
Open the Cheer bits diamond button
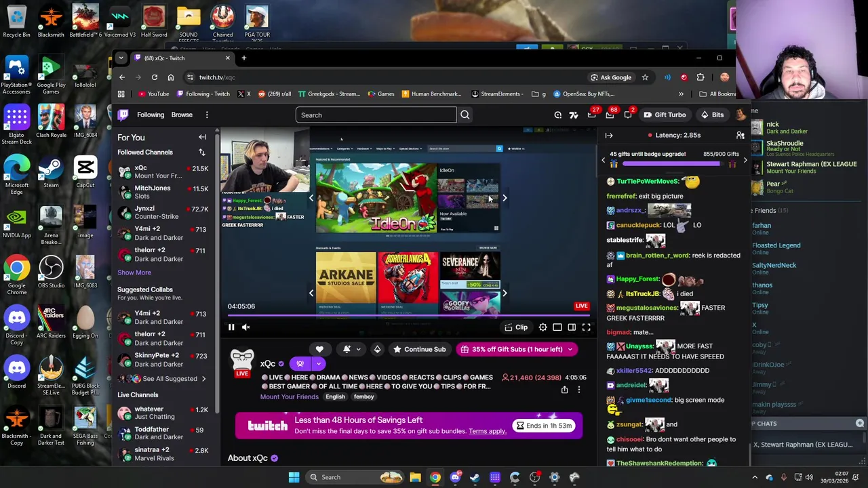(377, 349)
